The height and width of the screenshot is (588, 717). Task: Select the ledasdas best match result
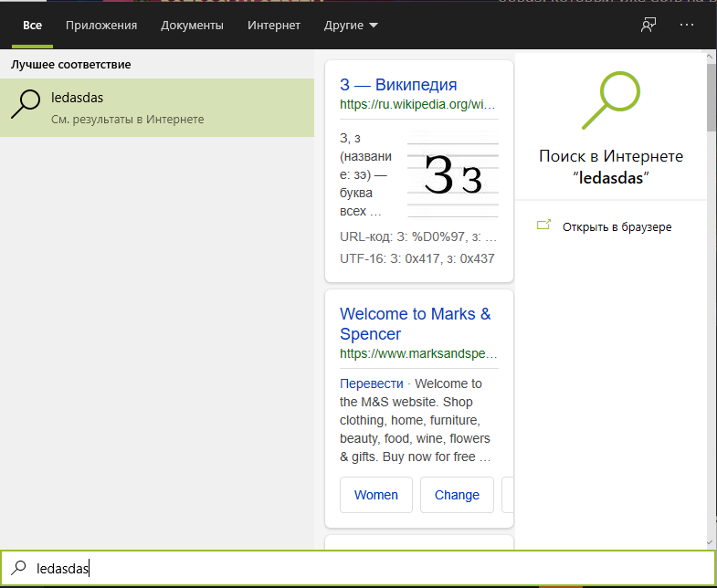(157, 108)
